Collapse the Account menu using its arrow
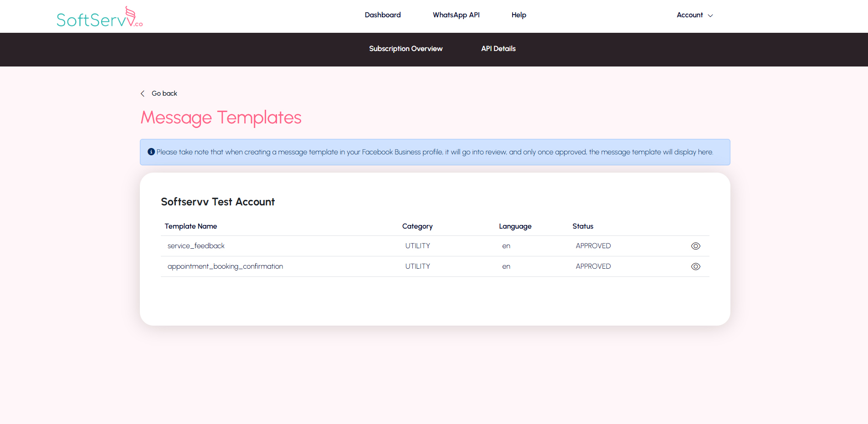The height and width of the screenshot is (424, 868). pyautogui.click(x=710, y=15)
